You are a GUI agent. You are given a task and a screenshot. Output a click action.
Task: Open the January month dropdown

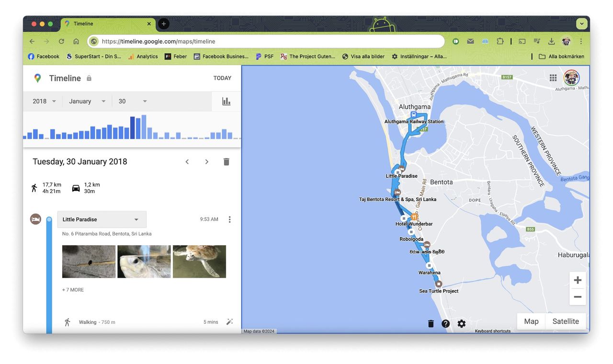tap(86, 101)
